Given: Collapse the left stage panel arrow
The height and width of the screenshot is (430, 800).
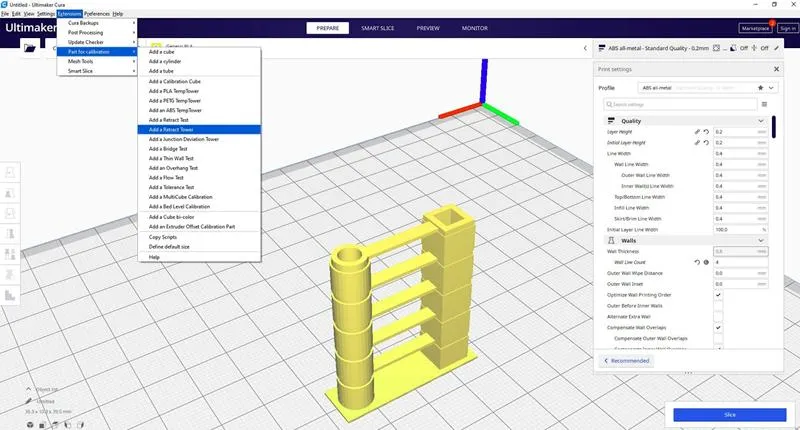Looking at the screenshot, I should (585, 48).
